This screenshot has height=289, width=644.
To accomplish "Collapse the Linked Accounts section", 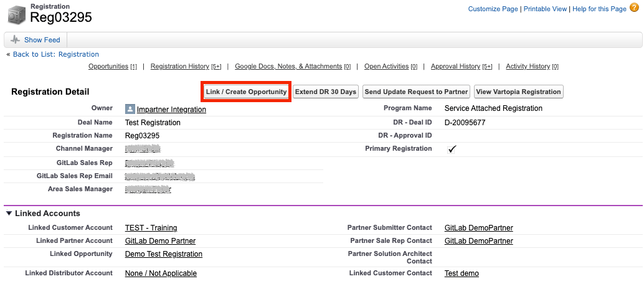I will point(9,214).
